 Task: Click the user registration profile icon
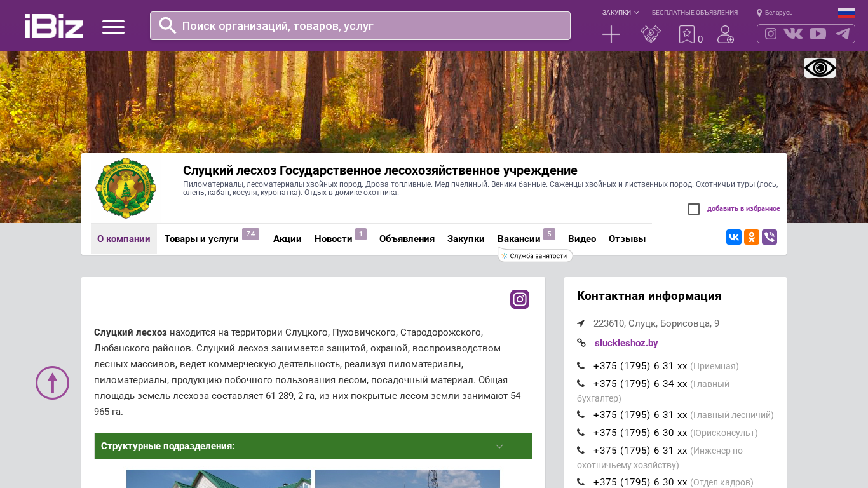pyautogui.click(x=725, y=34)
